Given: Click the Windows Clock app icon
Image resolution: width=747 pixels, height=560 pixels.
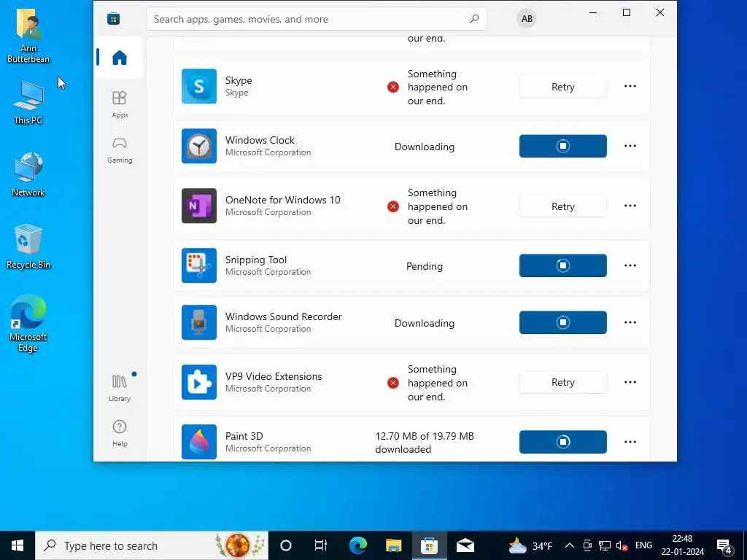Looking at the screenshot, I should pyautogui.click(x=199, y=146).
